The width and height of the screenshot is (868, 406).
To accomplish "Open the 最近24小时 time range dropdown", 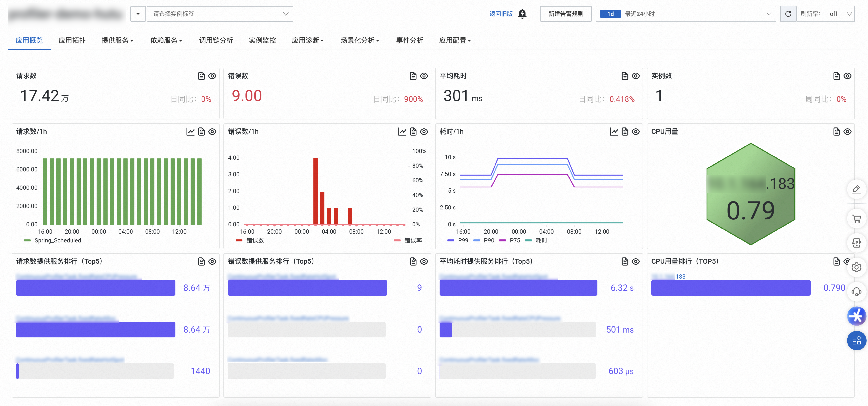I will point(686,14).
